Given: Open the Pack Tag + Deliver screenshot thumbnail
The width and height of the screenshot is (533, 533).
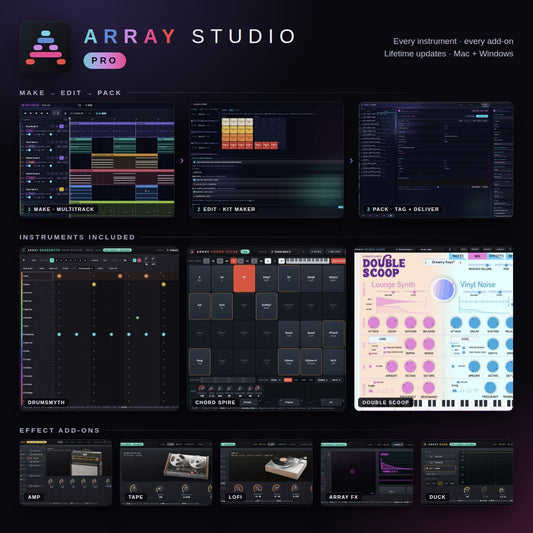Looking at the screenshot, I should click(x=435, y=159).
